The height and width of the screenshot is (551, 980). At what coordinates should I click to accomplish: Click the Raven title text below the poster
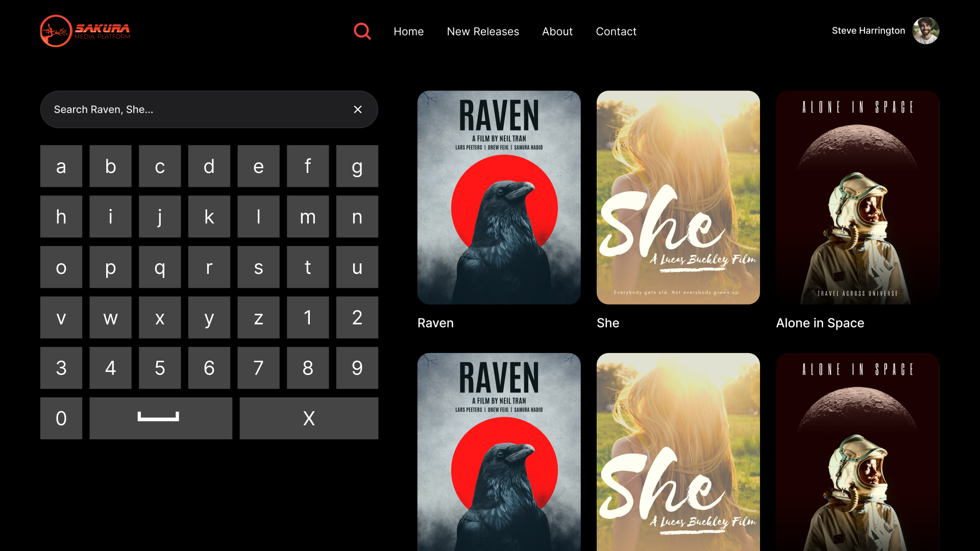(435, 323)
